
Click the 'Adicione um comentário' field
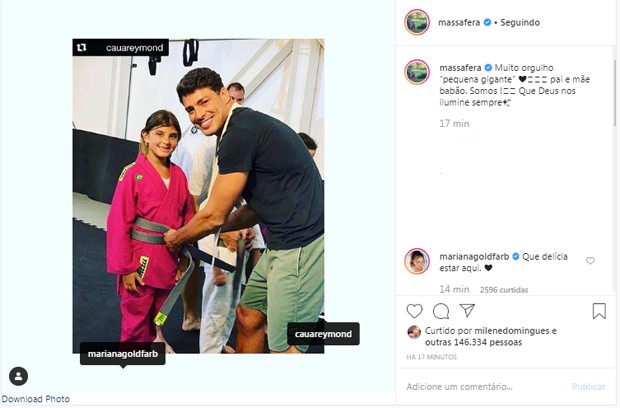click(x=480, y=386)
